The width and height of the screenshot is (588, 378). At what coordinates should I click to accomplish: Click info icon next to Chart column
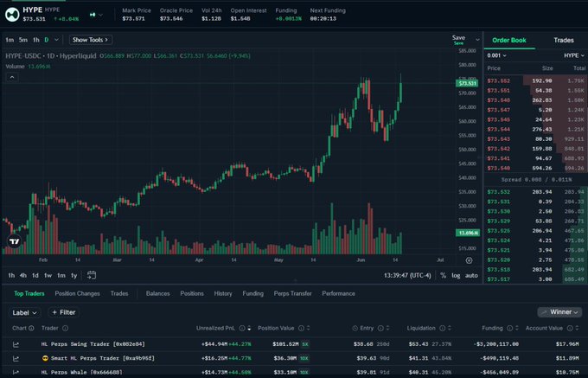pyautogui.click(x=31, y=329)
